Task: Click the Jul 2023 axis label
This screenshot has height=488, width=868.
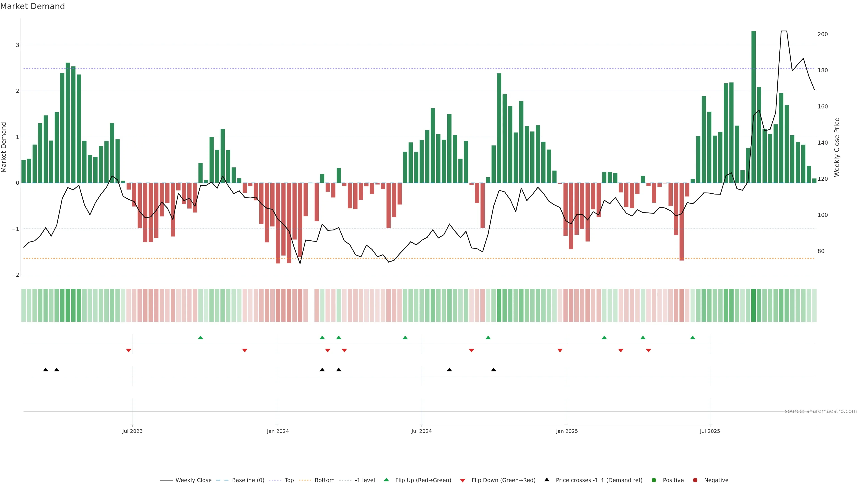Action: tap(132, 431)
